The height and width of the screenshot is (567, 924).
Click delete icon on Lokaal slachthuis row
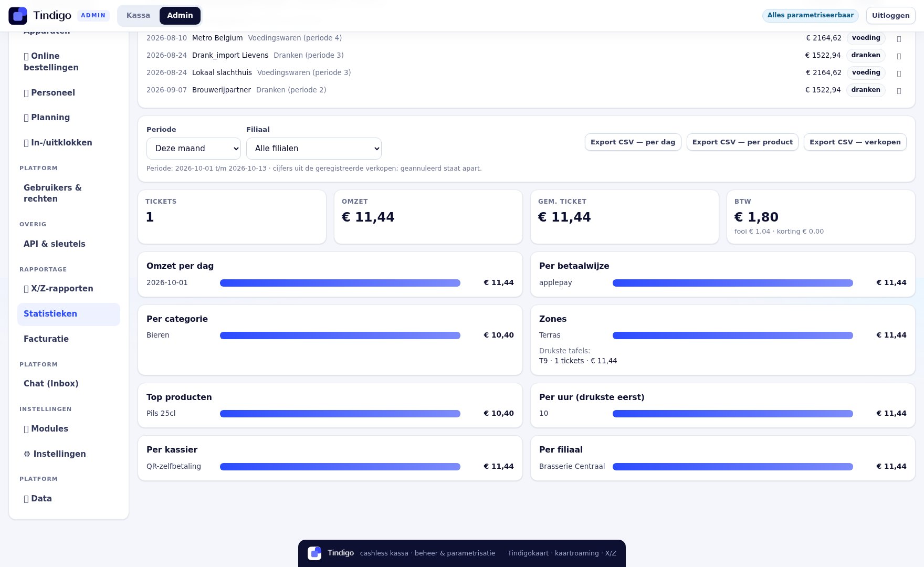click(899, 73)
